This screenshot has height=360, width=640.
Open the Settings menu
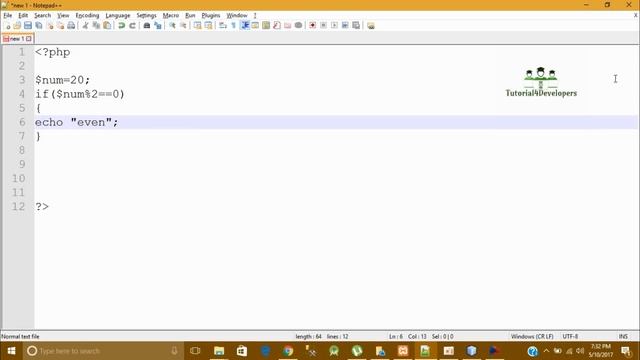tap(146, 16)
